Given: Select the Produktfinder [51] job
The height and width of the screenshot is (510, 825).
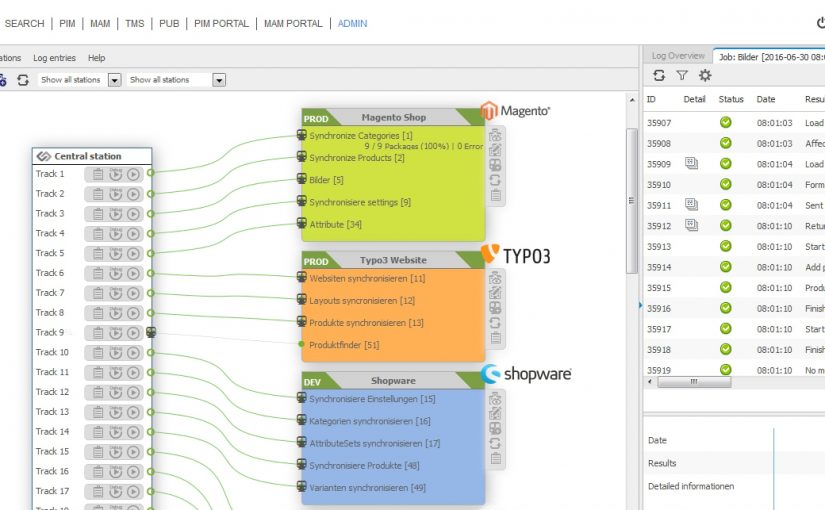Looking at the screenshot, I should tap(343, 345).
